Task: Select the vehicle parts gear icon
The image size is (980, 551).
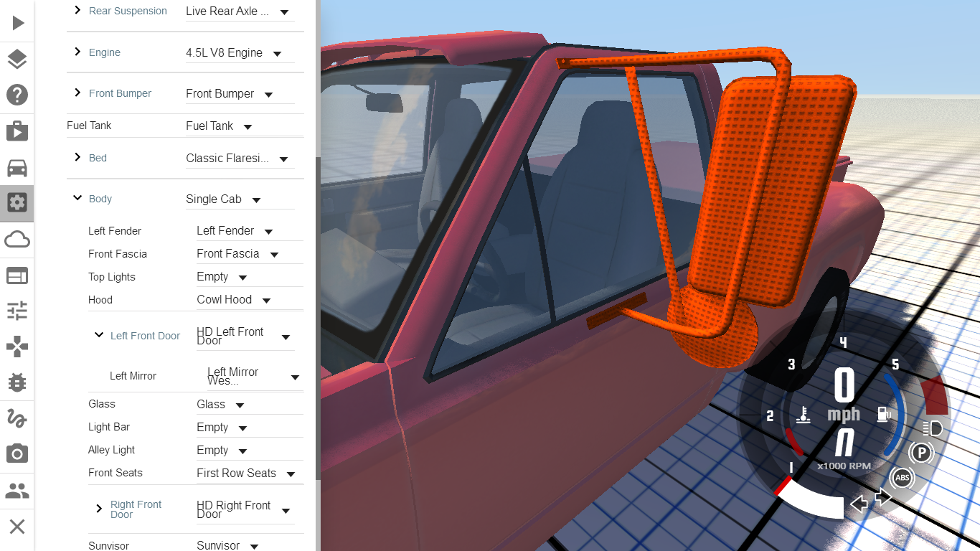Action: pyautogui.click(x=17, y=203)
